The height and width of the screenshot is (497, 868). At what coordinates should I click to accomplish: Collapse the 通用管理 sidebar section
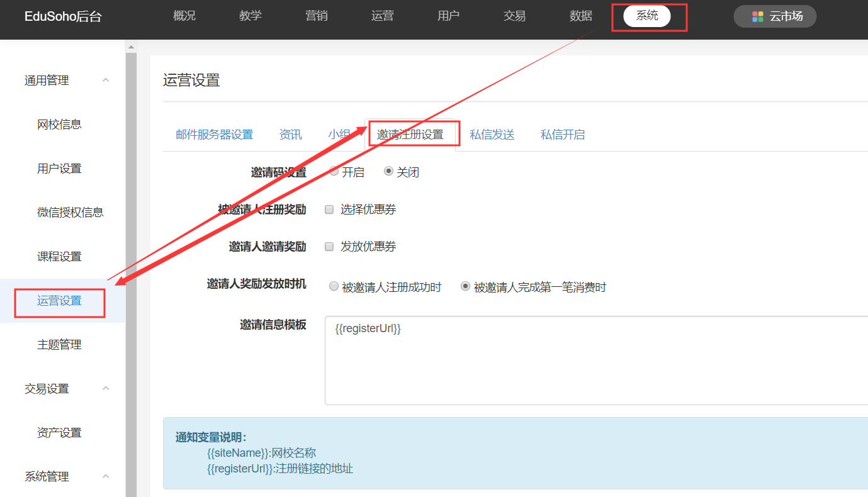tap(106, 81)
